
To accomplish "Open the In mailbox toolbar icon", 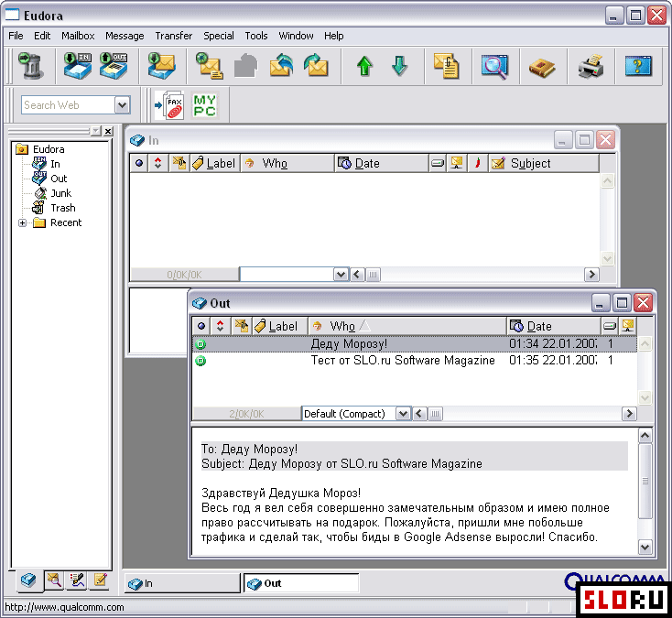I will click(x=78, y=66).
